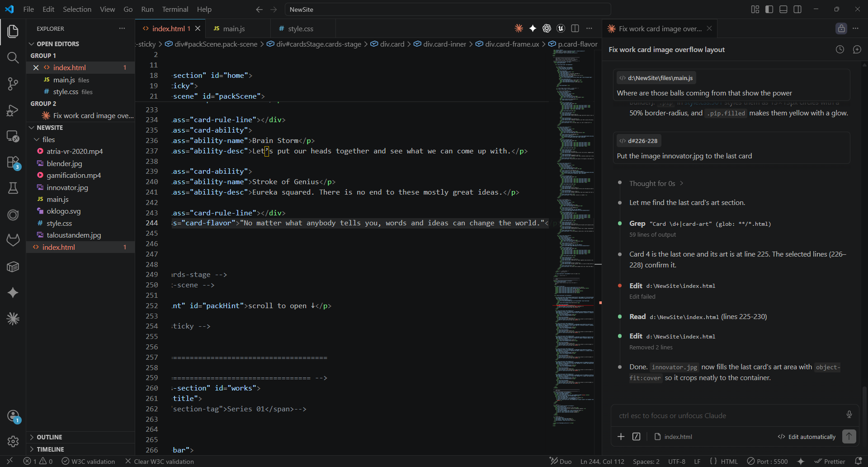The image size is (868, 467).
Task: Focus the Claude message input field
Action: (x=728, y=415)
